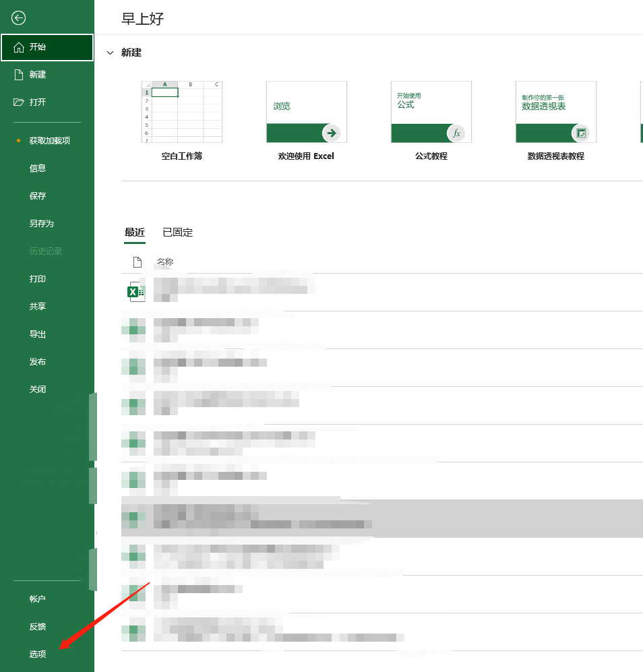643x672 pixels.
Task: Open the 帐户 page
Action: click(37, 599)
